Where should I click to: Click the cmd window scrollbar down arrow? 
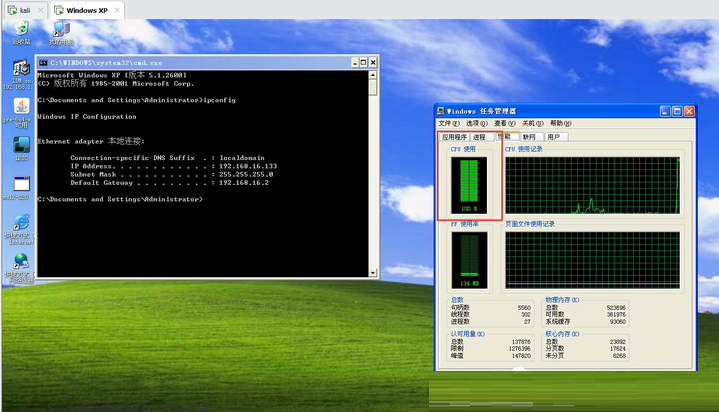point(373,273)
